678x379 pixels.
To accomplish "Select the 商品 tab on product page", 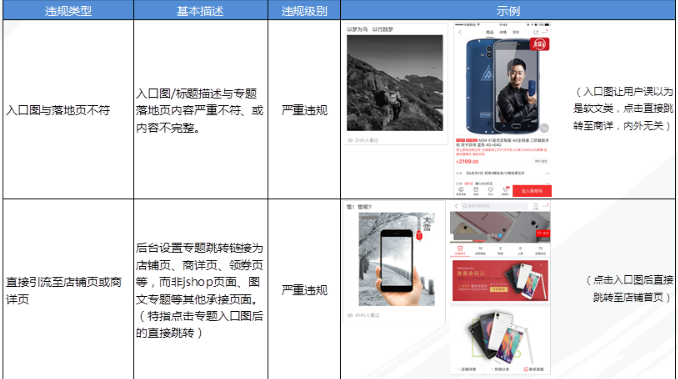I will point(489,32).
